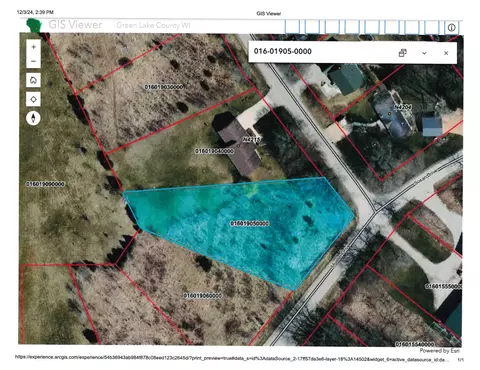480x370 pixels.
Task: Zoom out with the minus button
Action: (x=33, y=61)
